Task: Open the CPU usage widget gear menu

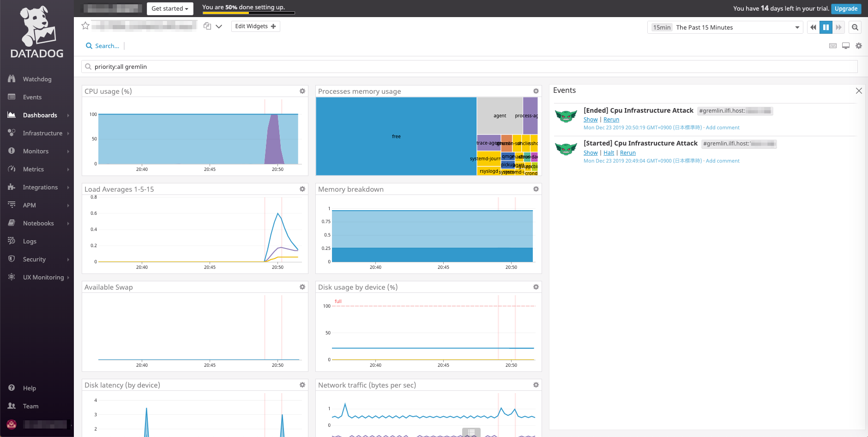Action: [302, 91]
